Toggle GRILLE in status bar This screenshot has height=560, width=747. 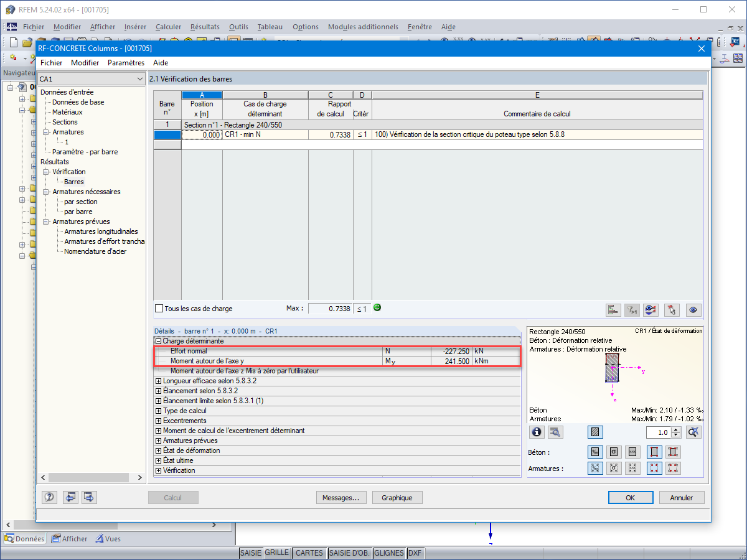click(277, 553)
